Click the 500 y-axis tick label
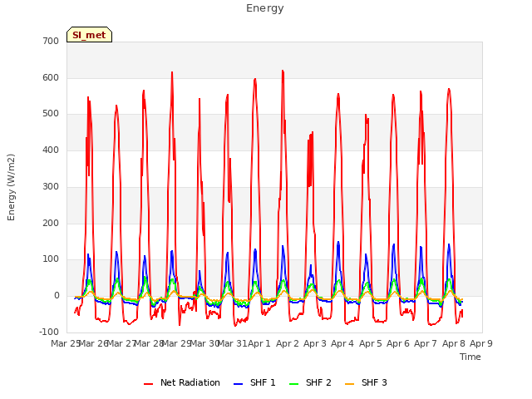 point(51,114)
